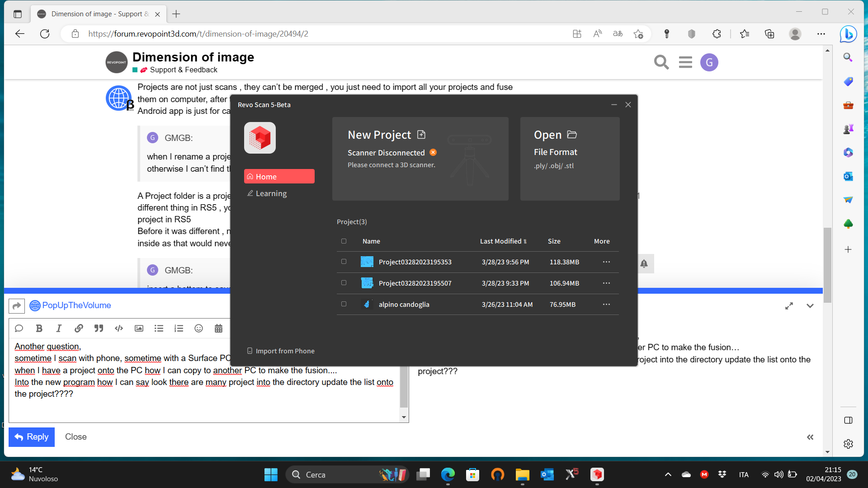The height and width of the screenshot is (488, 868).
Task: Click the Bold formatting icon in editor
Action: coord(39,328)
